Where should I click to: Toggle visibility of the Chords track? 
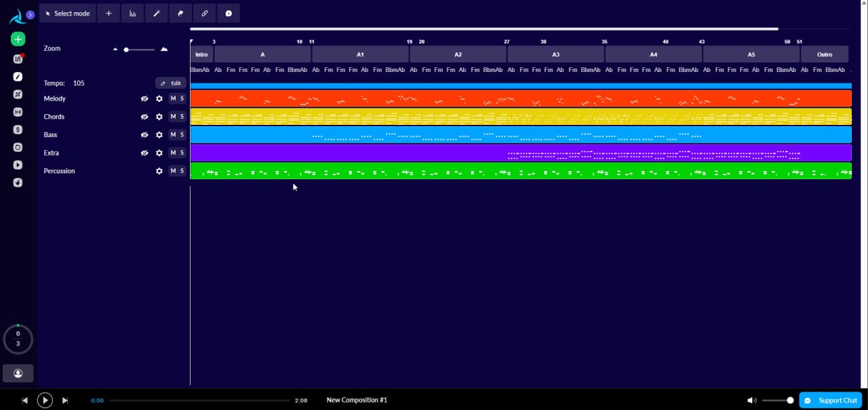tap(144, 117)
